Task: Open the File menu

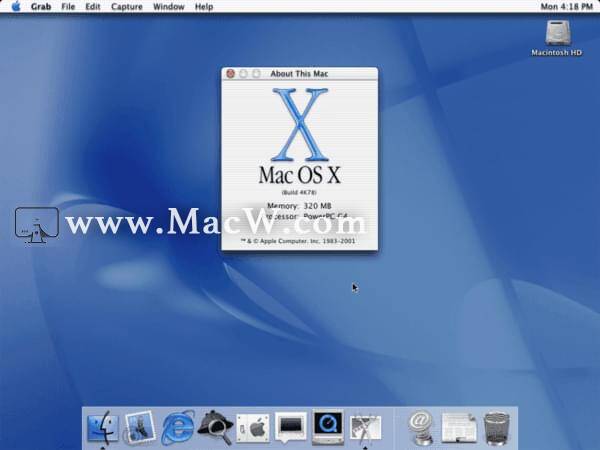Action: (x=68, y=7)
